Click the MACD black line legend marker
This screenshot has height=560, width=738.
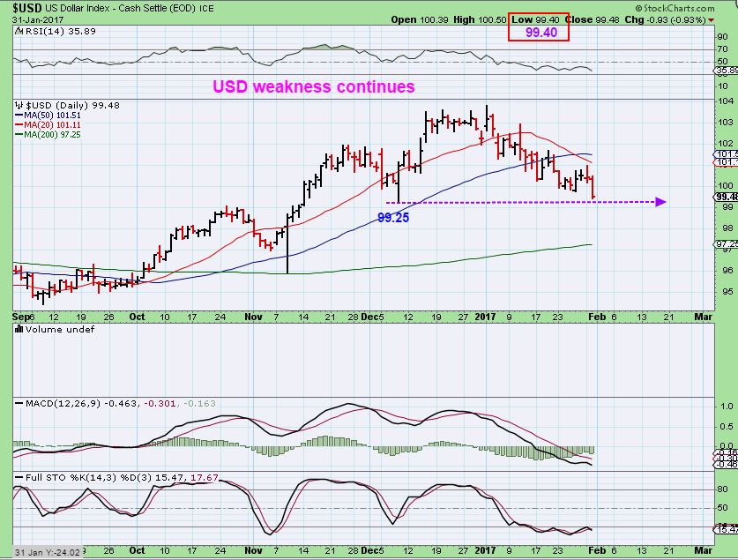[x=19, y=404]
